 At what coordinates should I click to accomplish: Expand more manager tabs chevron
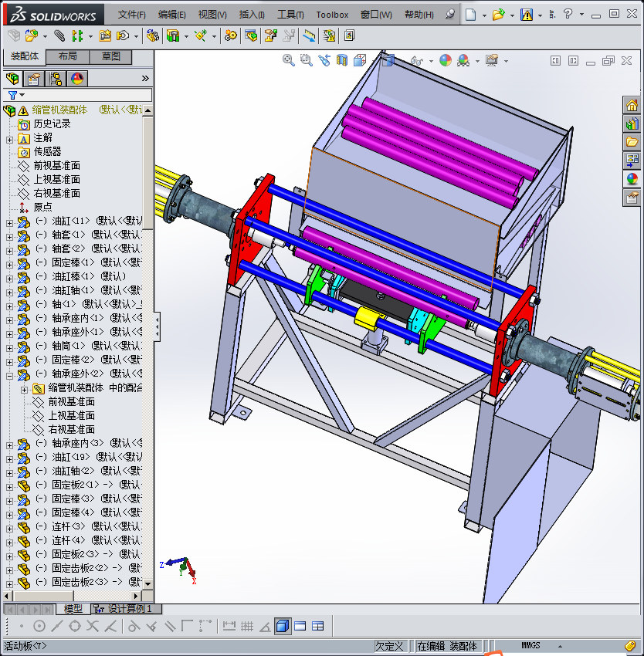tap(145, 78)
